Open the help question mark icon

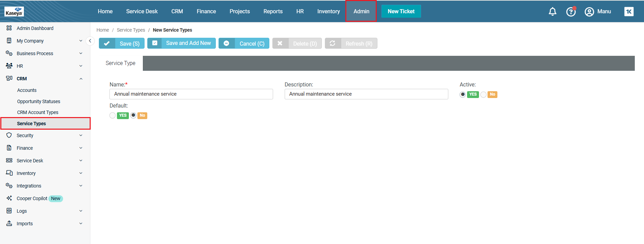click(571, 12)
